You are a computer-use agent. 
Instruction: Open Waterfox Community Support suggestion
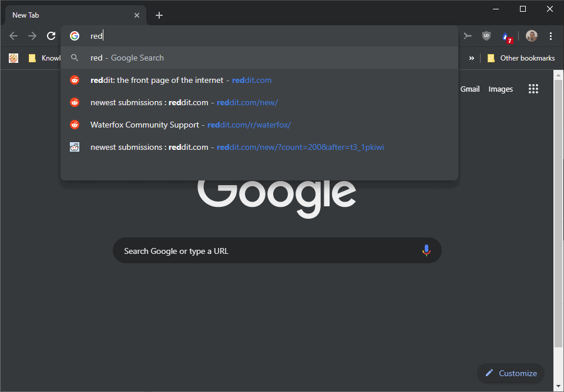click(259, 125)
